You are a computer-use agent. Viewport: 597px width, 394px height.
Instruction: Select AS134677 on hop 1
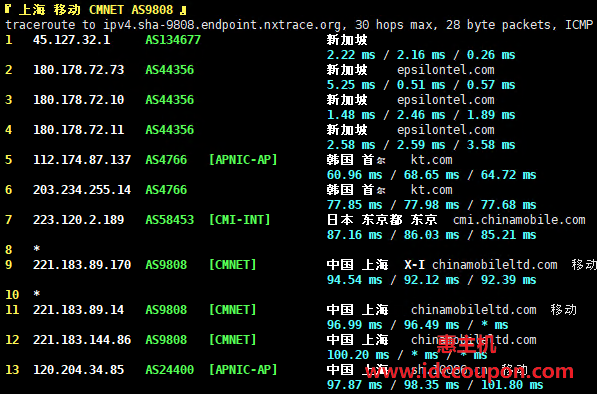pyautogui.click(x=173, y=40)
